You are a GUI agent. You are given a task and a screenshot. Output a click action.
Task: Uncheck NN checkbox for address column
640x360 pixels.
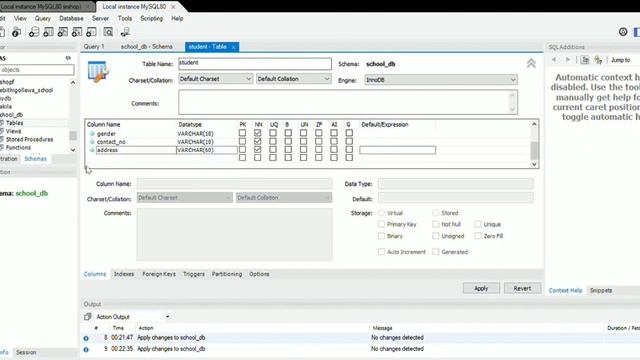pos(258,149)
